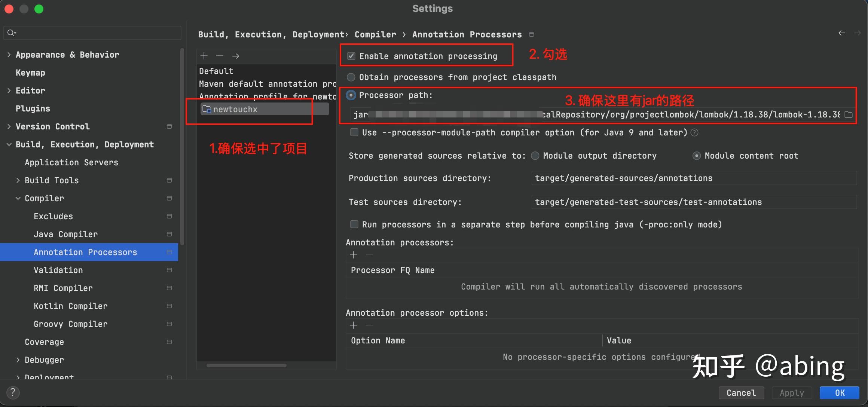Click the back navigation arrow

click(x=842, y=33)
